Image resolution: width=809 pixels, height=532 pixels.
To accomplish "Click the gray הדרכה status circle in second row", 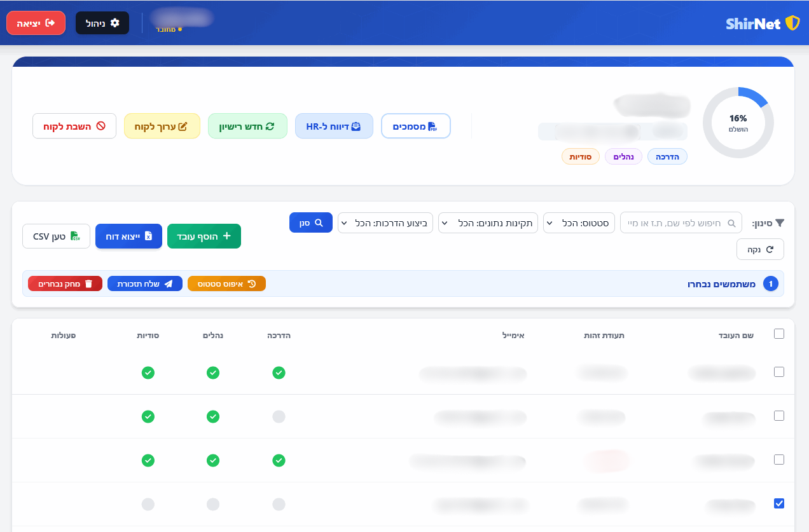I will (279, 417).
